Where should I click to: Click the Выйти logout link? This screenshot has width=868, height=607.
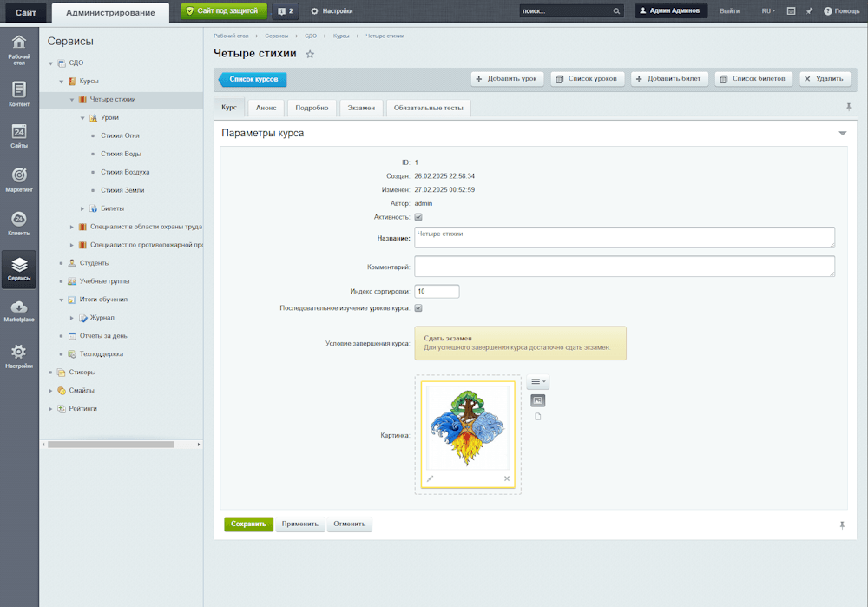pos(729,11)
